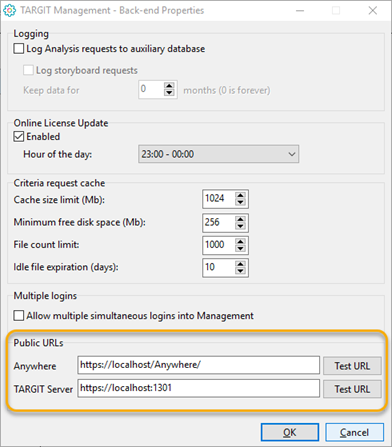This screenshot has height=447, width=392.
Task: Test the Anywhere URL
Action: (352, 366)
